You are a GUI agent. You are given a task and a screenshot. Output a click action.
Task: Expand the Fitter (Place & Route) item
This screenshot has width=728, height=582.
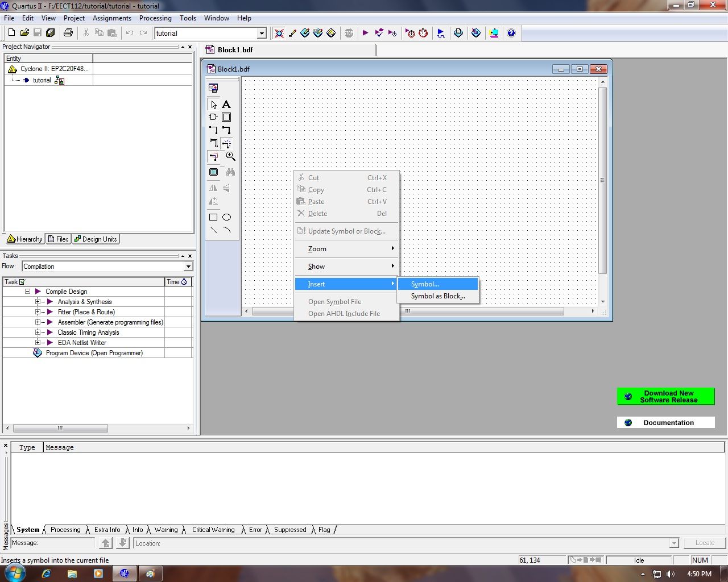tap(38, 312)
